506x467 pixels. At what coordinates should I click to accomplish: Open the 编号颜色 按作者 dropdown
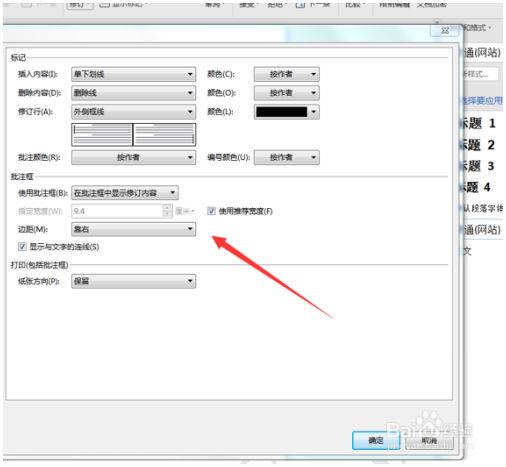point(287,157)
